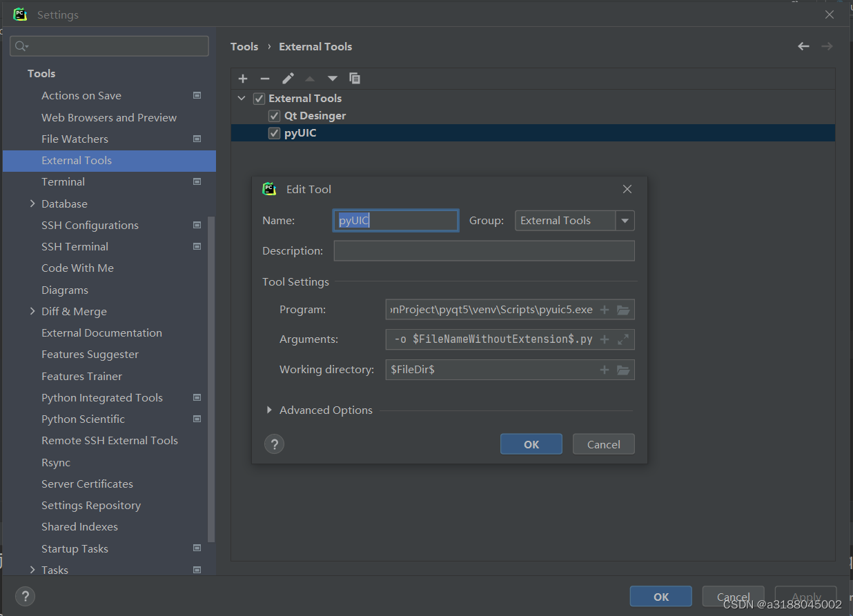This screenshot has height=616, width=853.
Task: Click project-level icon beside SSH Terminal
Action: click(x=197, y=246)
